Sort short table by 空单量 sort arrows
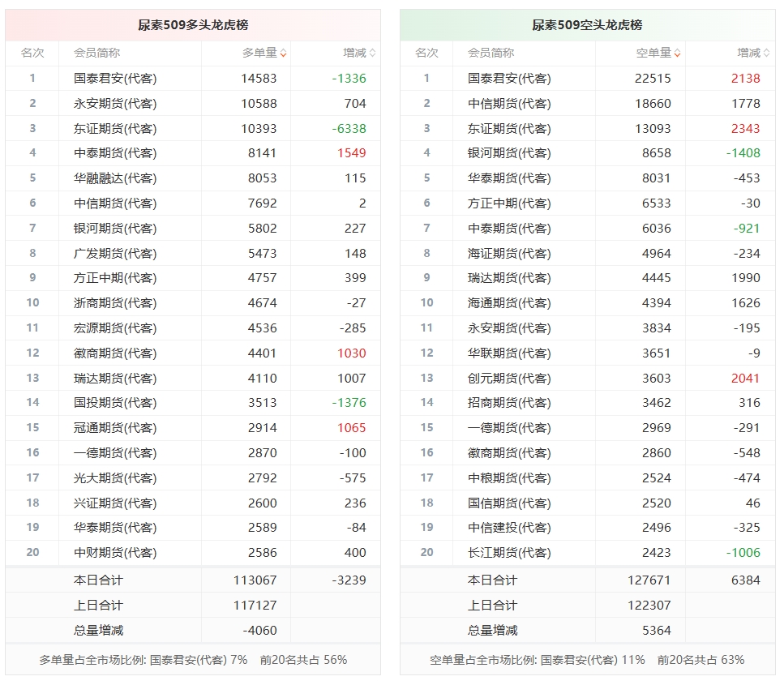784x685 pixels. pyautogui.click(x=678, y=53)
